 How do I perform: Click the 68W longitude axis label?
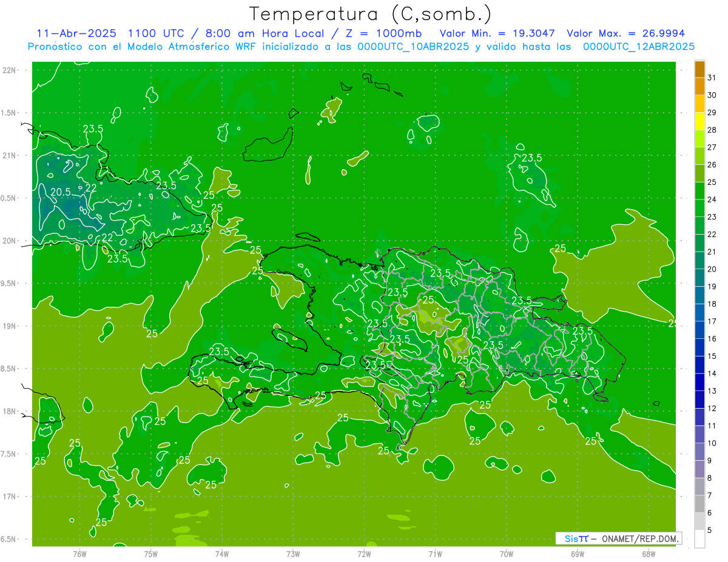648,554
